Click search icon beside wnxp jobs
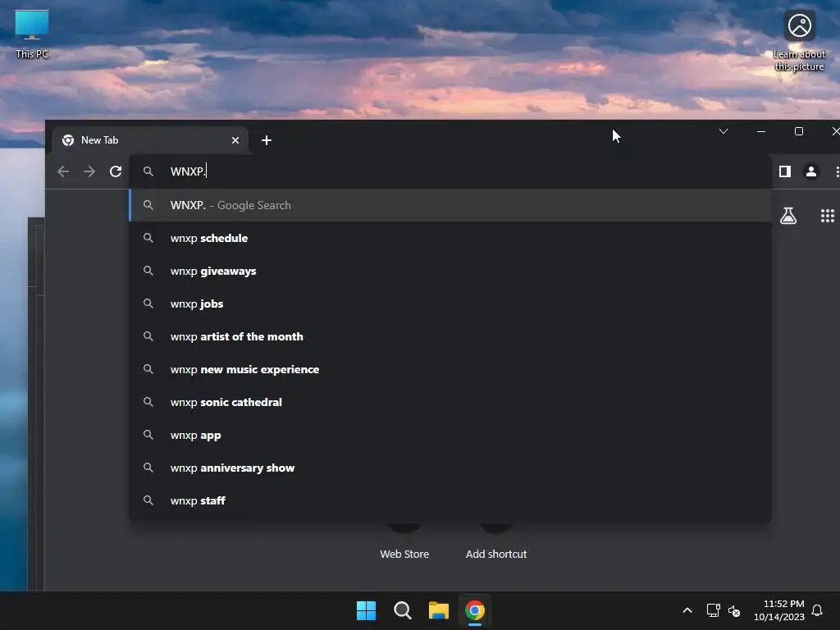 [148, 304]
